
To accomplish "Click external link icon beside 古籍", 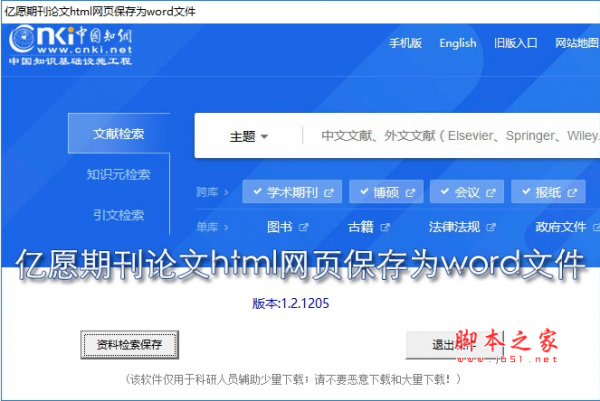I will pos(385,228).
